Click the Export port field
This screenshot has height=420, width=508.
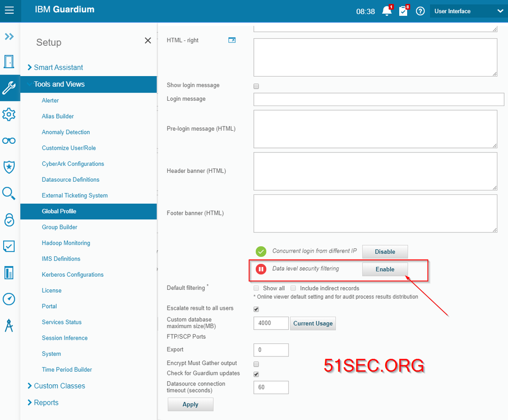(271, 350)
